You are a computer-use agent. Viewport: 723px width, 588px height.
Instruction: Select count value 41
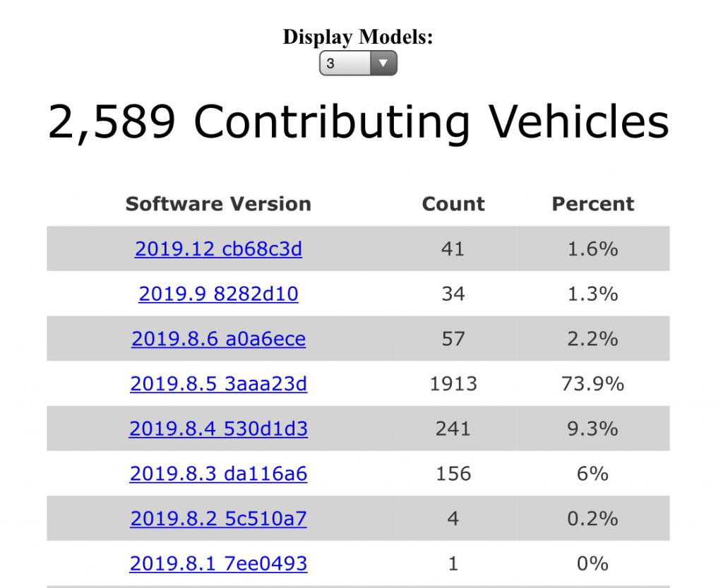tap(453, 249)
